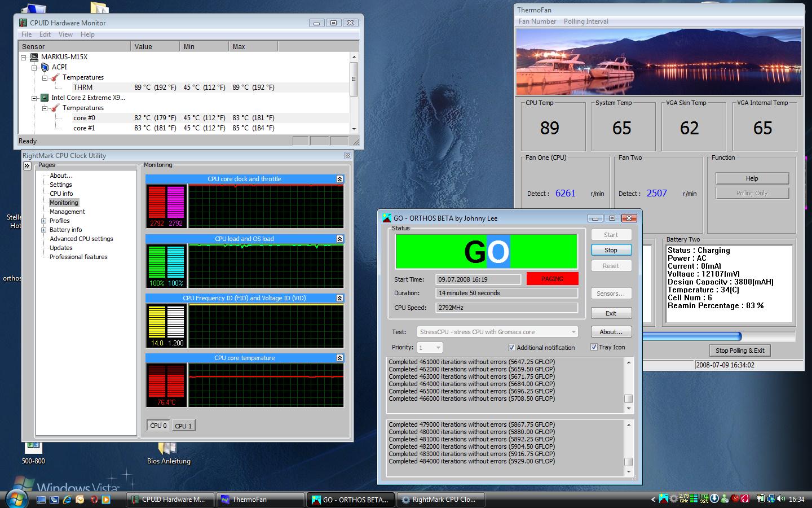Click the ACPI node icon in Hardware Monitor
This screenshot has width=812, height=508.
45,67
